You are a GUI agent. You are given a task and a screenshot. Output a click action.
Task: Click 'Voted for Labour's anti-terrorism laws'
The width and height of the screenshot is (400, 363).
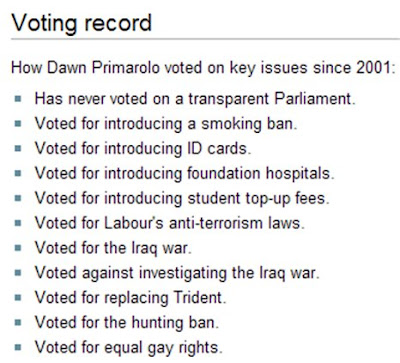pos(170,223)
